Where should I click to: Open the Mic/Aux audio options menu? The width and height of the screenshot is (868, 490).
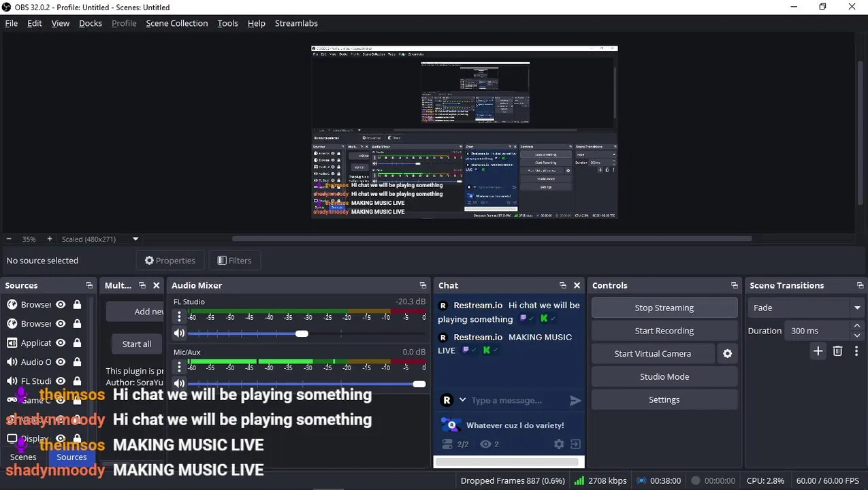[x=179, y=367]
